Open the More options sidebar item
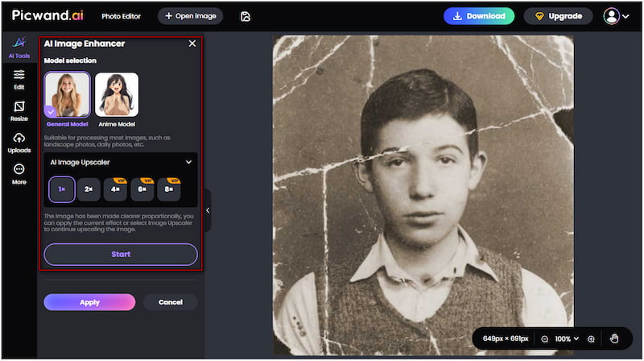644x361 pixels. click(x=19, y=174)
